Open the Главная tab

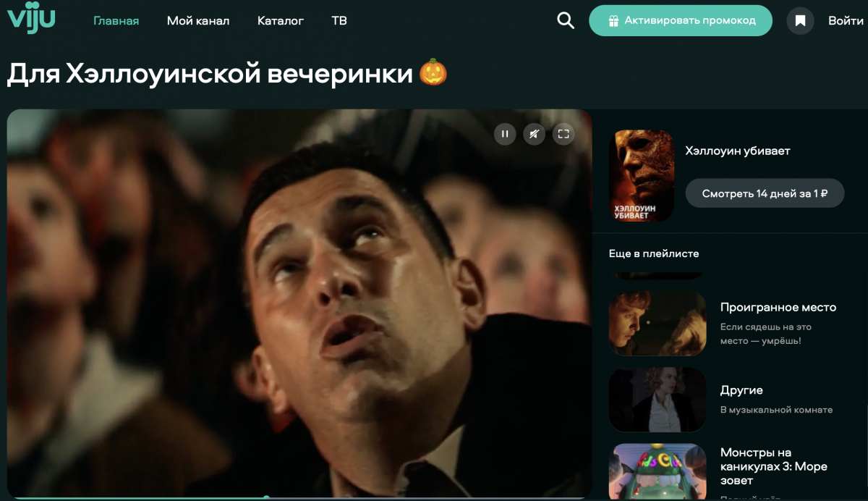tap(116, 21)
